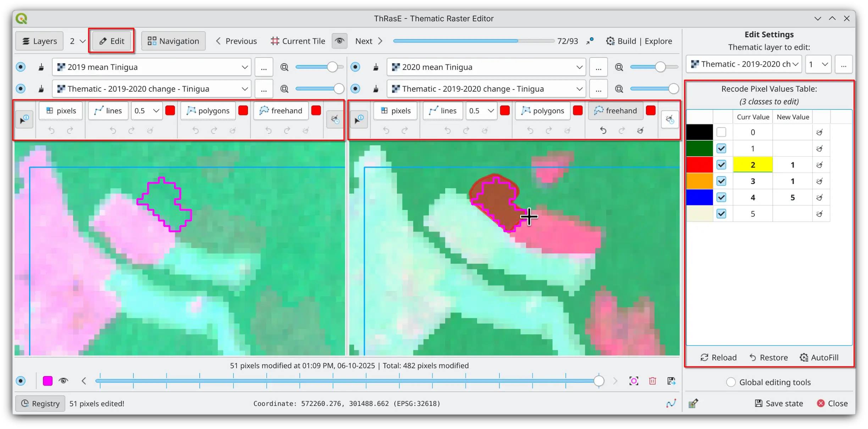Open the Thematic layer to edit dropdown
Screen dimensions: 868x429
744,64
